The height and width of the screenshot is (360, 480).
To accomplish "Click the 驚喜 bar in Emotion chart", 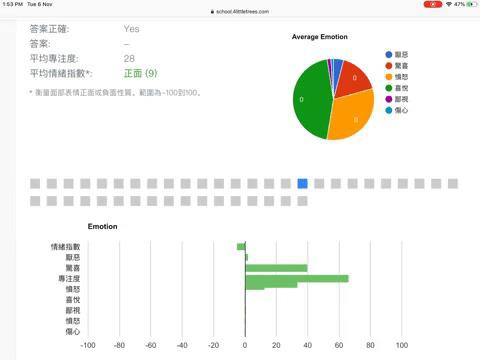I will (x=276, y=268).
